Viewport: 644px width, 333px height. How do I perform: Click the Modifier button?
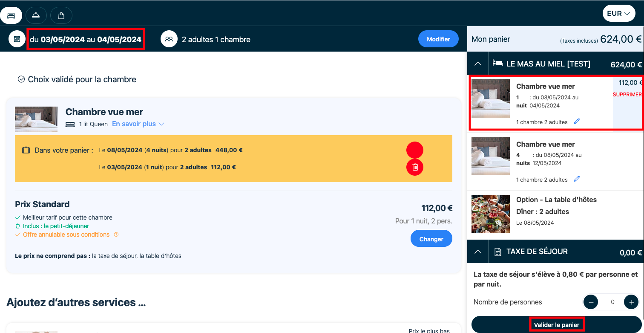[x=438, y=39]
